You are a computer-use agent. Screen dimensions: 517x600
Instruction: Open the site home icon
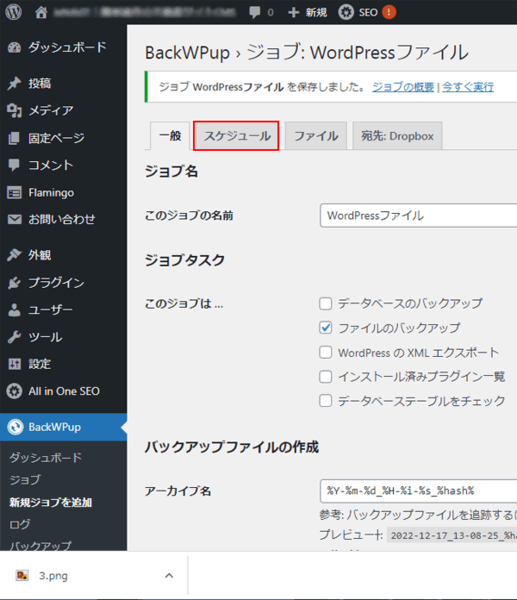(x=41, y=12)
